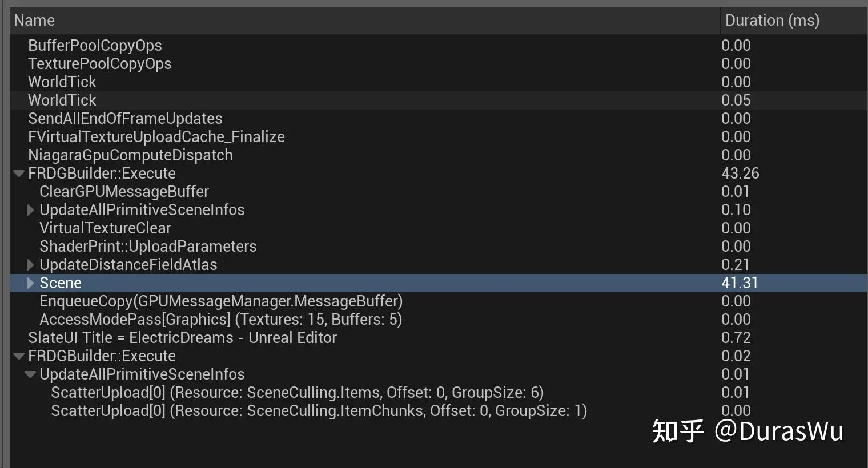Screen dimensions: 868x468
Task: Expand the UpdateDistanceFieldAtlas node
Action: [30, 265]
